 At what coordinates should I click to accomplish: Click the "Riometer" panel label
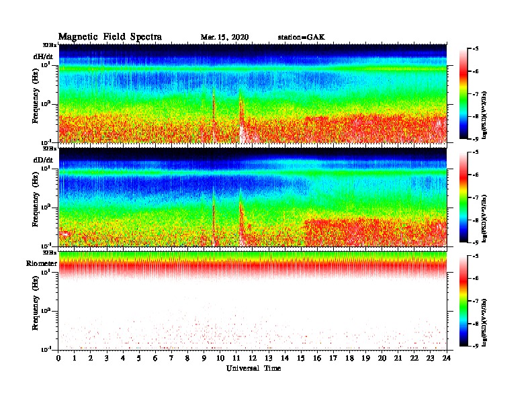click(42, 263)
